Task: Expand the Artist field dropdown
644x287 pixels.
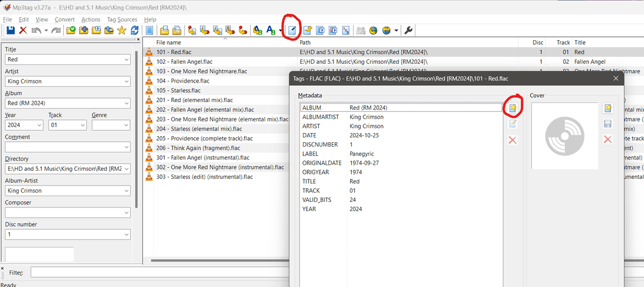Action: 126,81
